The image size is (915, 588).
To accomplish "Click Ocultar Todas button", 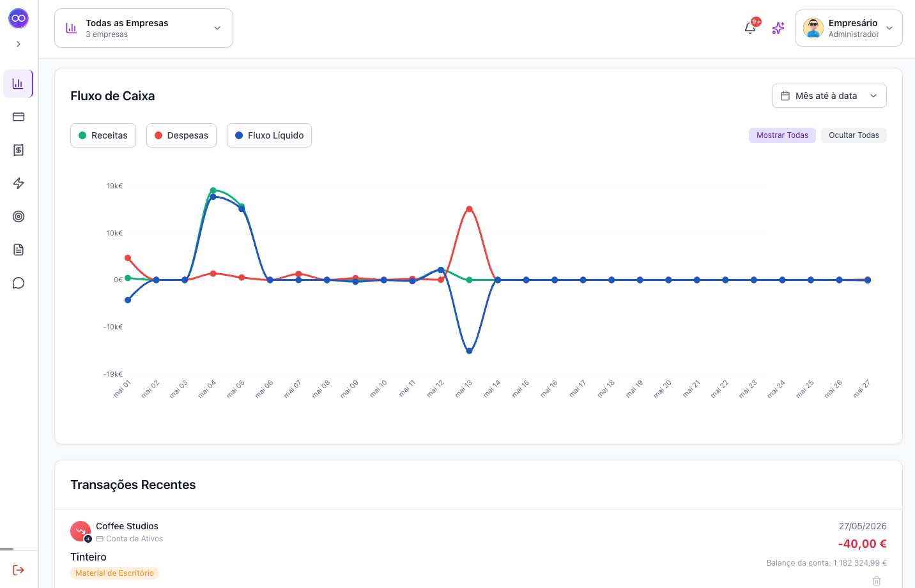I will pyautogui.click(x=854, y=135).
